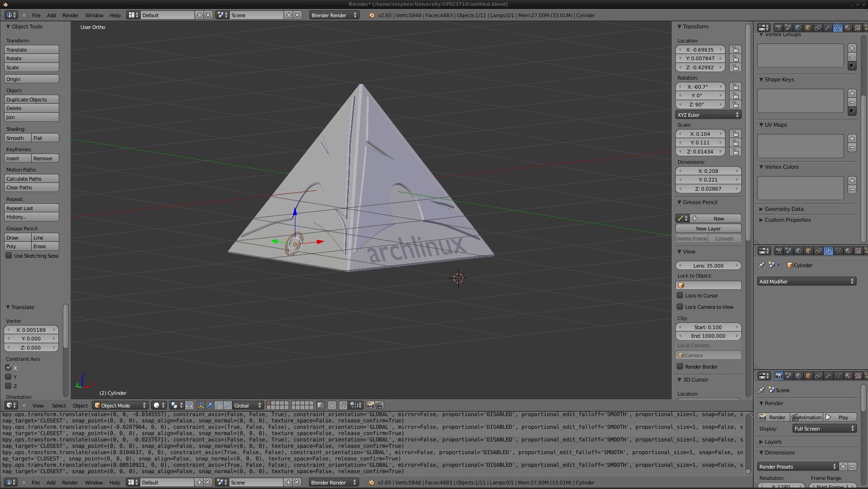Screen dimensions: 868x489
Task: Enable Lock Camera to View checkbox
Action: (680, 307)
